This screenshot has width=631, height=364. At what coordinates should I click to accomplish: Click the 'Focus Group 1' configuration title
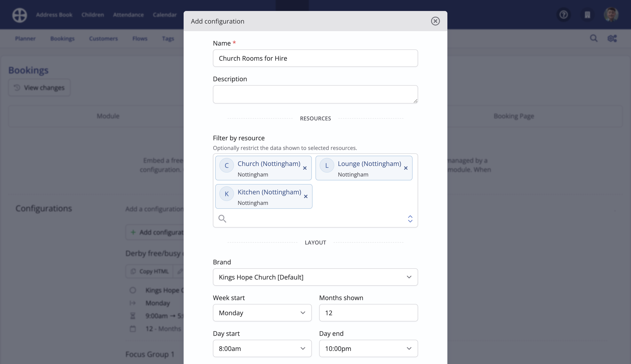tap(150, 354)
